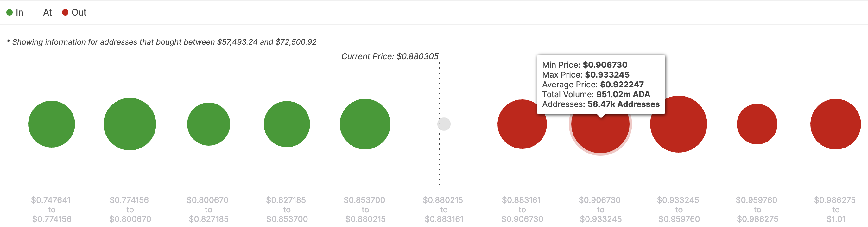Select red bubble for $0.986275 to $1.01
Viewport: 868px width, 227px height.
pyautogui.click(x=836, y=124)
